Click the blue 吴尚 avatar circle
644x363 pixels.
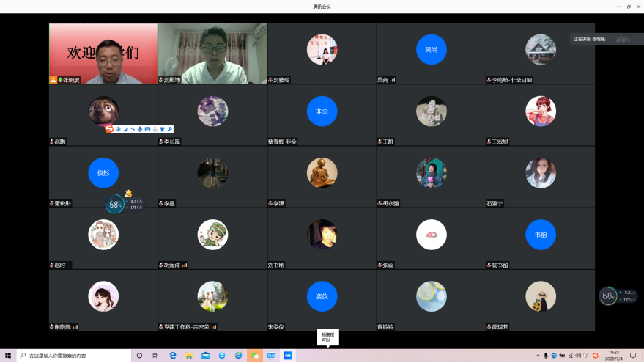click(431, 49)
